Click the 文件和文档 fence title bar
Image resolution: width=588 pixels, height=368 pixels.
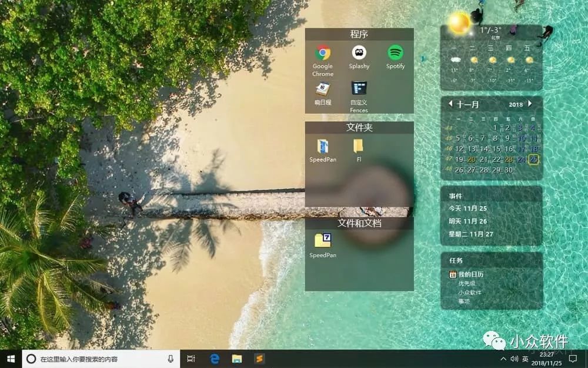pyautogui.click(x=359, y=223)
